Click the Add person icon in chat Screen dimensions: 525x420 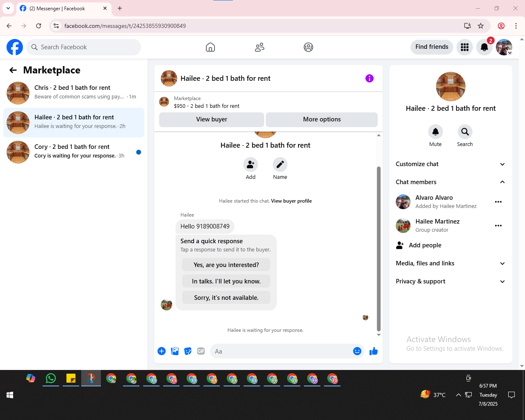point(251,164)
